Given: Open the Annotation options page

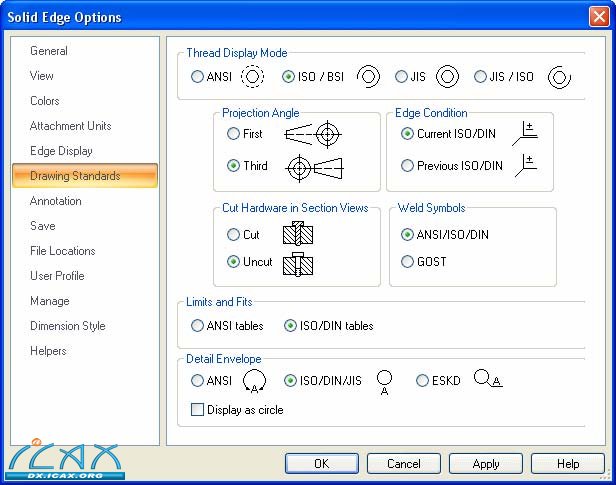Looking at the screenshot, I should click(55, 201).
